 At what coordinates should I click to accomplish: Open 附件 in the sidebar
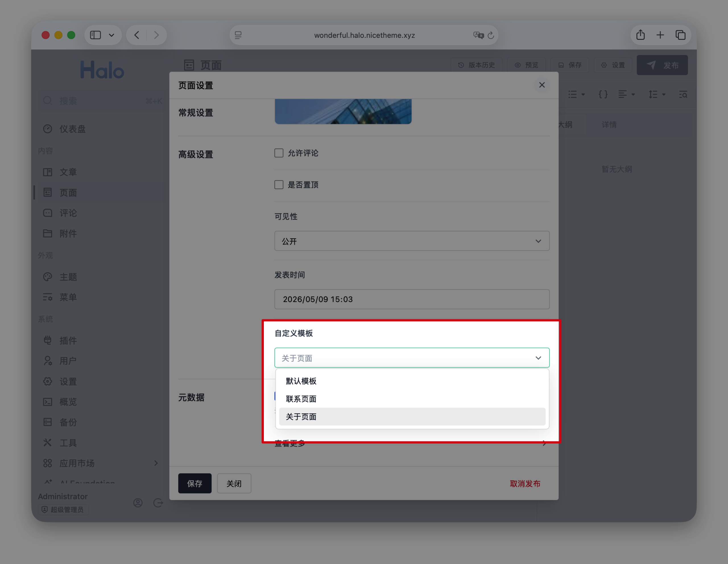click(x=102, y=233)
